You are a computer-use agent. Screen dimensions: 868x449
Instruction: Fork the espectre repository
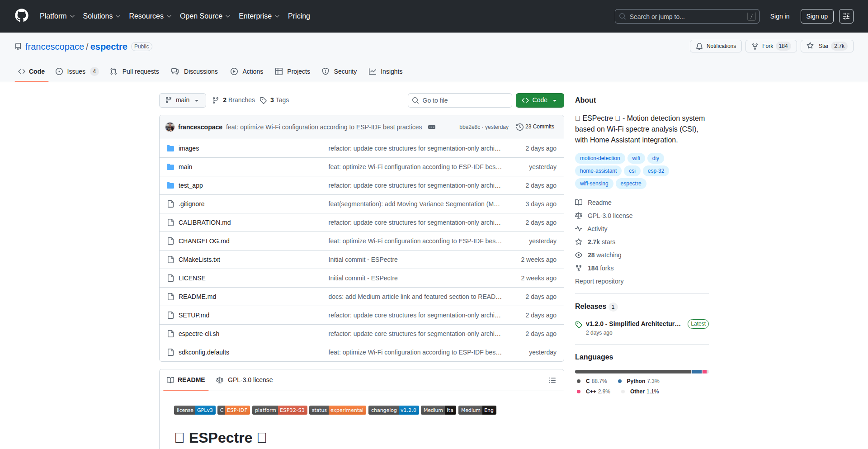[770, 46]
